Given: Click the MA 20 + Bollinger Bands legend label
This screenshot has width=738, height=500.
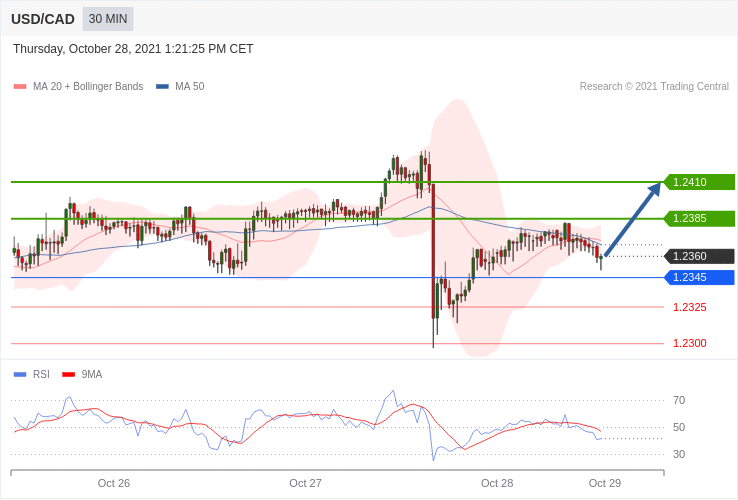Looking at the screenshot, I should pos(88,87).
